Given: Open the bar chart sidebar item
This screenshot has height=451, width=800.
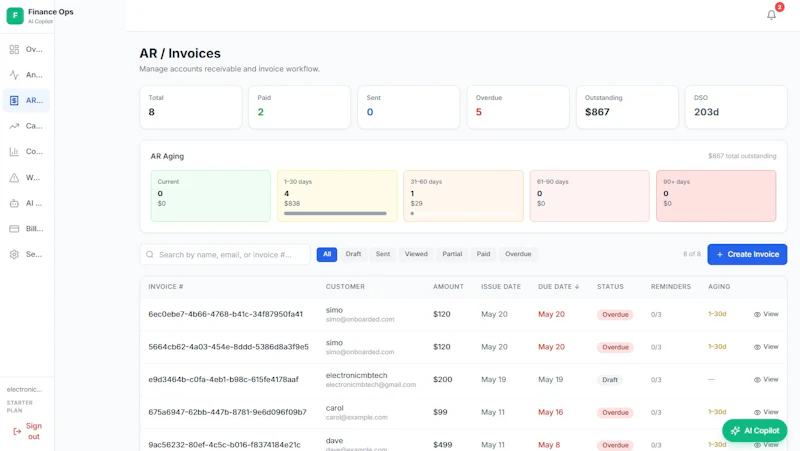Looking at the screenshot, I should (26, 152).
